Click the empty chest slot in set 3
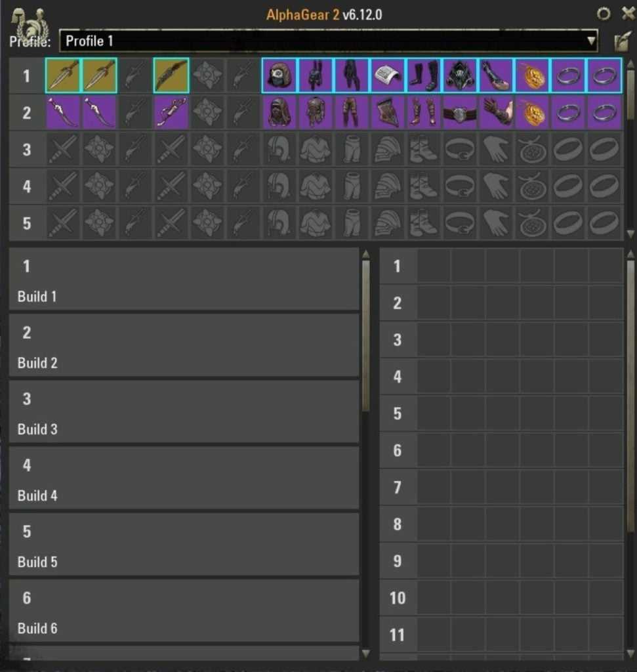Image resolution: width=637 pixels, height=672 pixels. click(316, 150)
